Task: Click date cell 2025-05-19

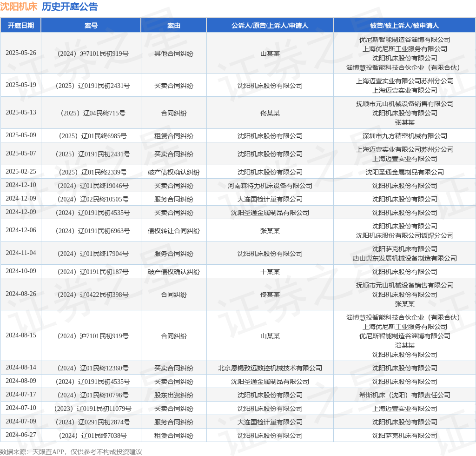Action: pyautogui.click(x=20, y=85)
